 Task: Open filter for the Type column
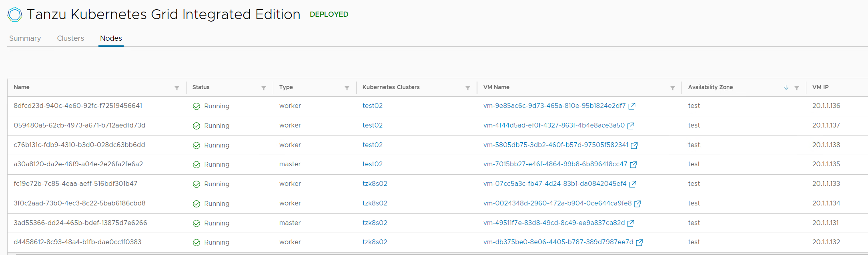(x=347, y=88)
